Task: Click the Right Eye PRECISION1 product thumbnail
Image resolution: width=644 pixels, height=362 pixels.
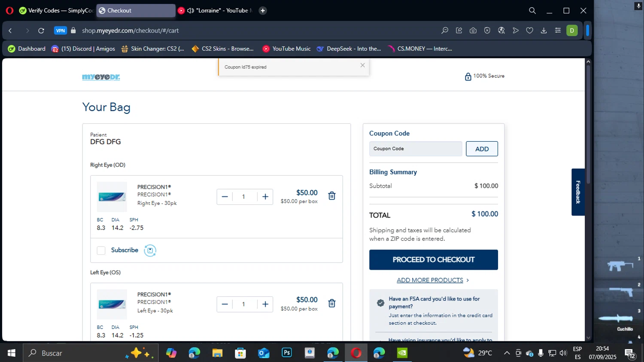Action: point(112,197)
